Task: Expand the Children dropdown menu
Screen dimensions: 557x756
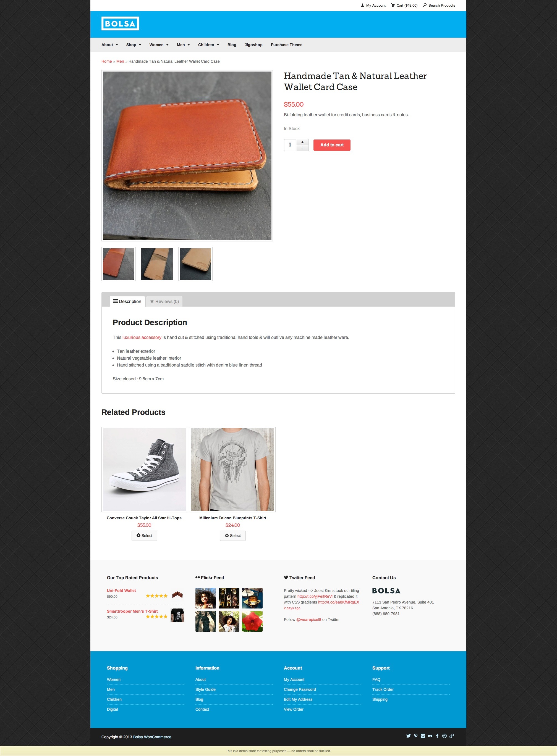Action: tap(208, 45)
